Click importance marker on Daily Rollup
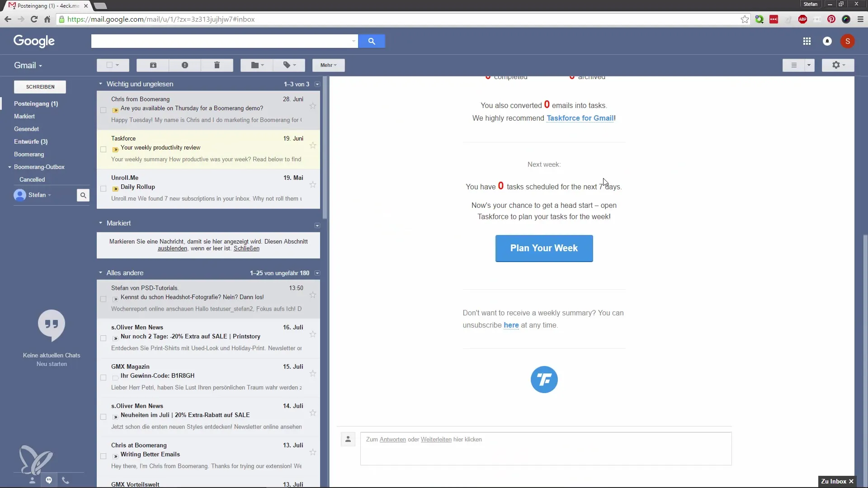 click(x=115, y=188)
